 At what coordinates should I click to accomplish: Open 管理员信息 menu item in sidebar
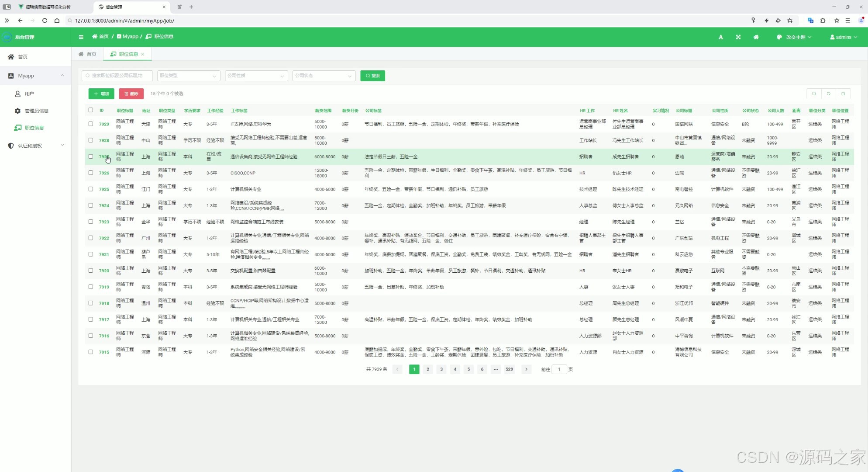point(35,111)
